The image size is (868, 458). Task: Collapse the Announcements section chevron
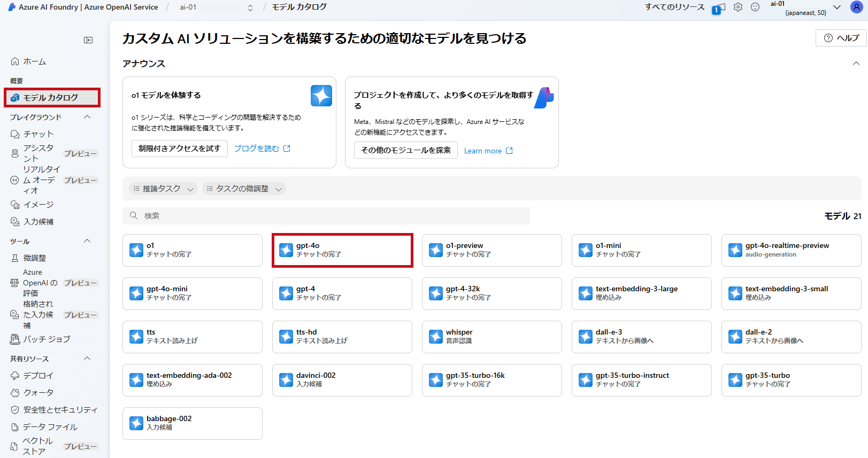pyautogui.click(x=856, y=64)
